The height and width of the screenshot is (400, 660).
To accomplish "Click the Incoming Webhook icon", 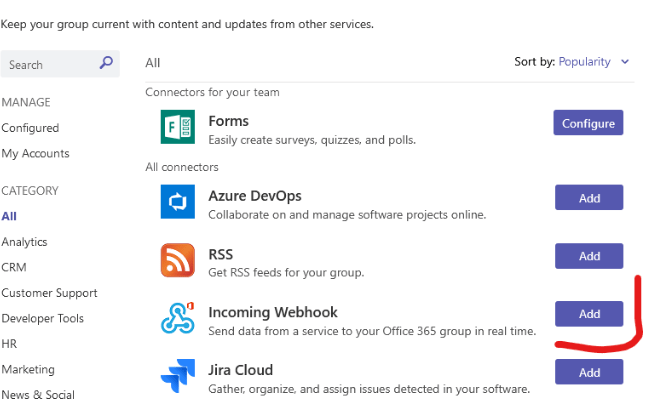I will click(177, 318).
